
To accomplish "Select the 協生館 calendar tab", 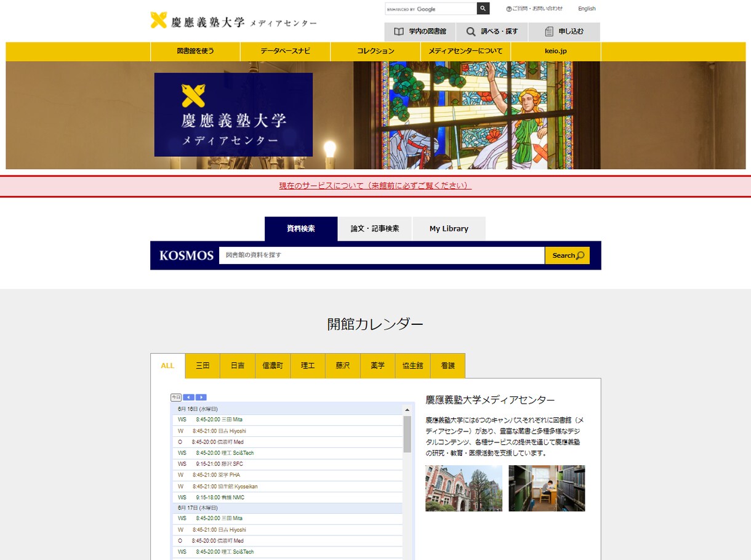I will click(412, 366).
